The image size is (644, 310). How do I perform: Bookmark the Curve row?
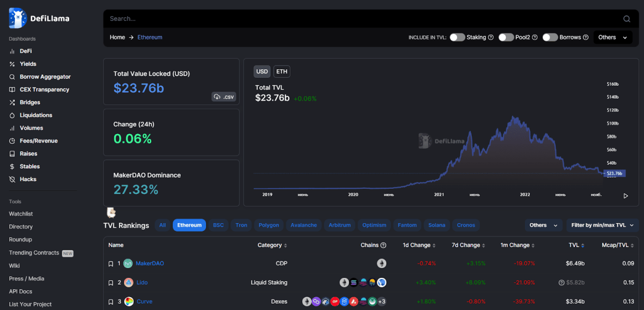[x=111, y=302]
